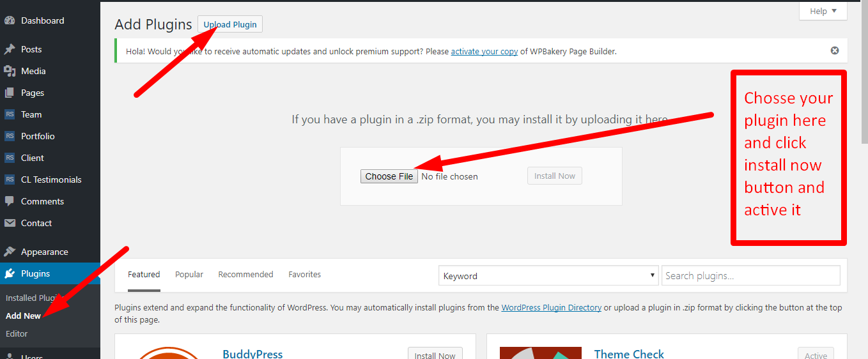
Task: Click the Add Plugins page heading
Action: tap(153, 24)
